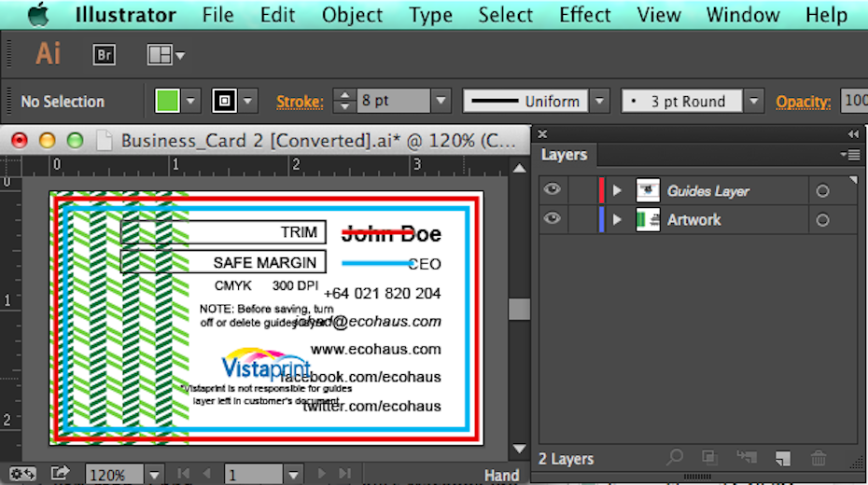This screenshot has height=485, width=868.
Task: Toggle visibility of the Artwork layer
Action: click(x=553, y=219)
